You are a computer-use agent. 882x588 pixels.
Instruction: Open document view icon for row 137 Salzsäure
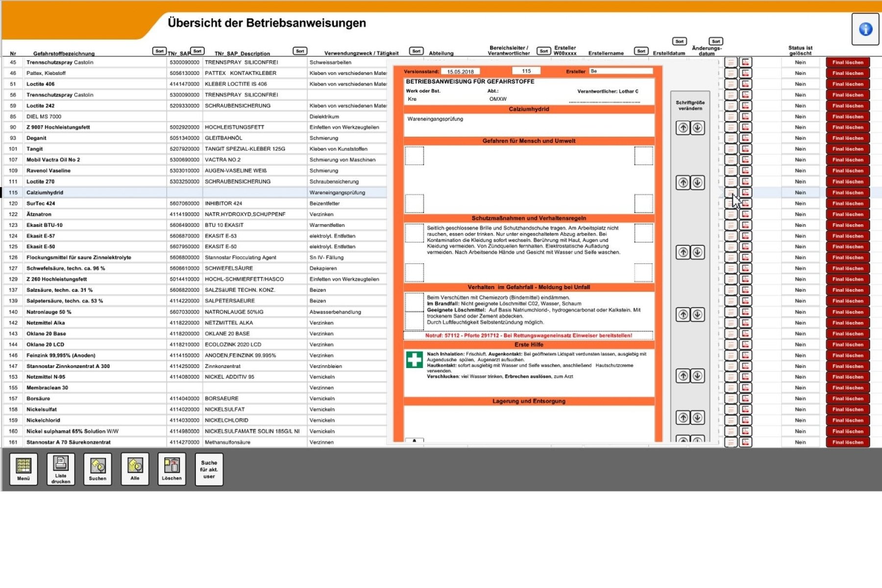click(x=731, y=290)
